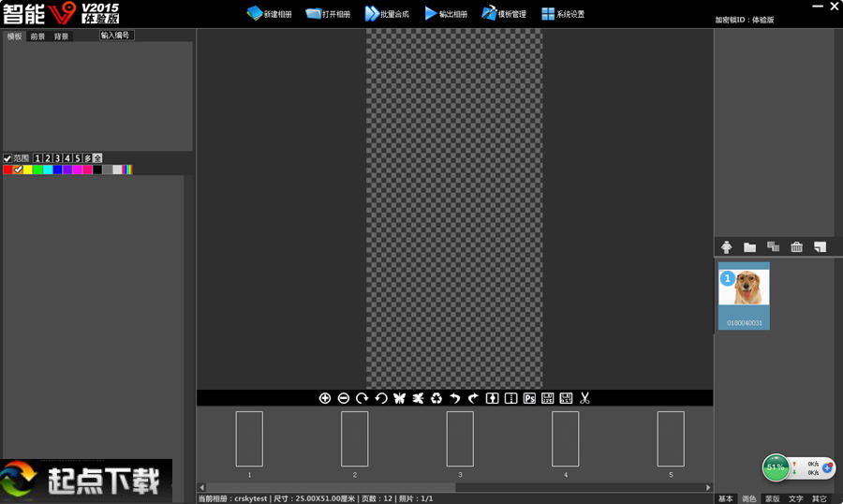Click the redo arrow icon

[x=473, y=398]
